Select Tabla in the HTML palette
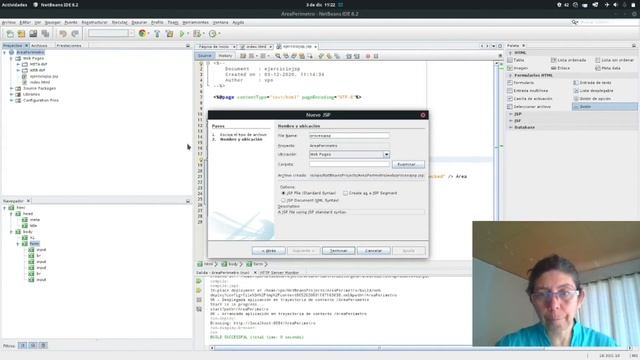This screenshot has height=360, width=640. tap(516, 60)
